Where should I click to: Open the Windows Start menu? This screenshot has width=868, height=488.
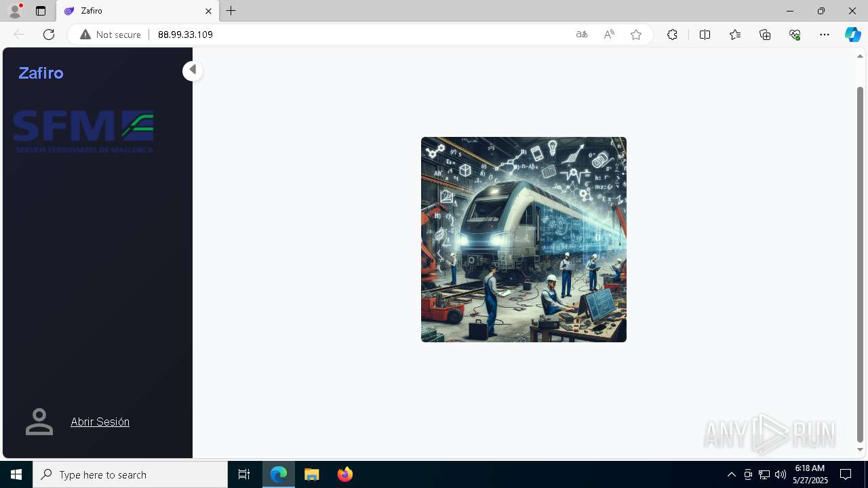pyautogui.click(x=16, y=474)
